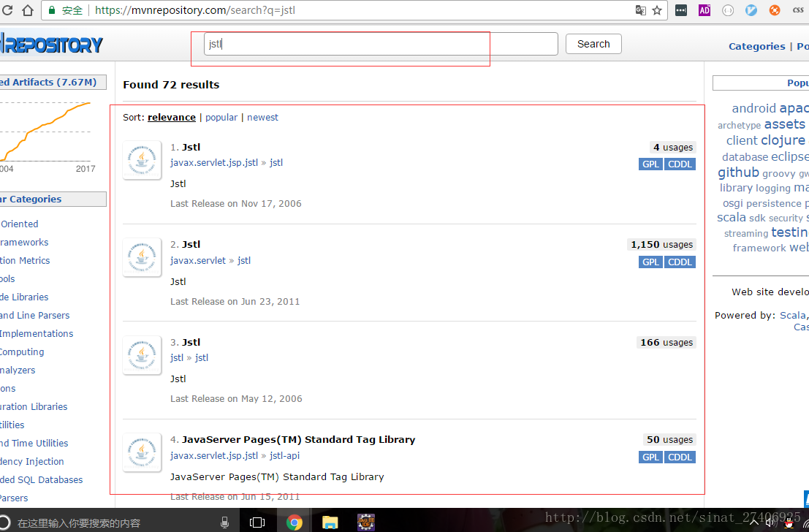This screenshot has width=809, height=532.
Task: Open the 1,150 usages badge
Action: (x=661, y=245)
